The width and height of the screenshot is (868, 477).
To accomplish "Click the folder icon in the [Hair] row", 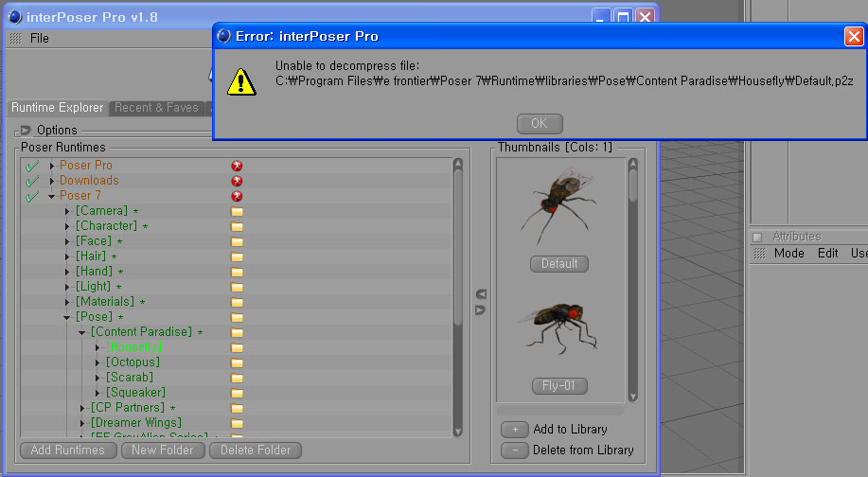I will pyautogui.click(x=237, y=256).
